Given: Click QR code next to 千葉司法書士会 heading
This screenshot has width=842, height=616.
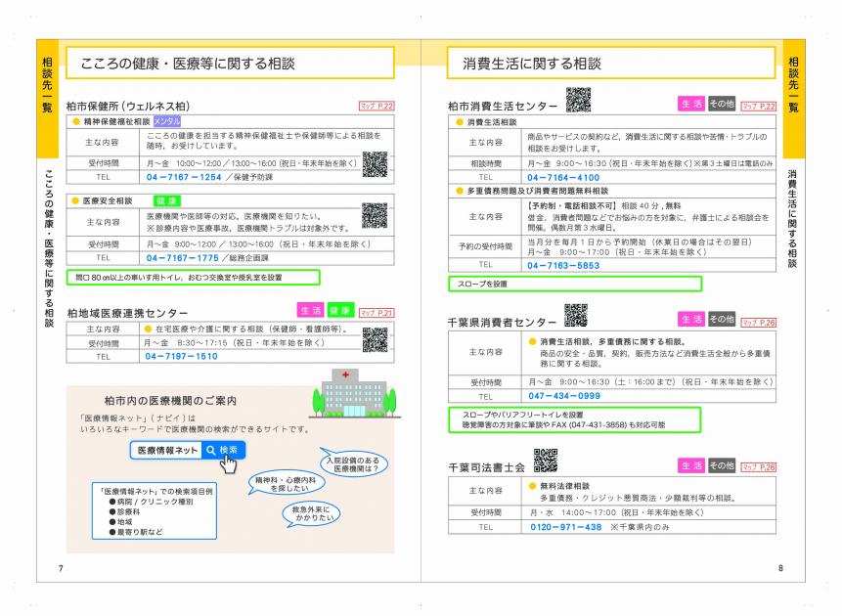Looking at the screenshot, I should tap(545, 461).
